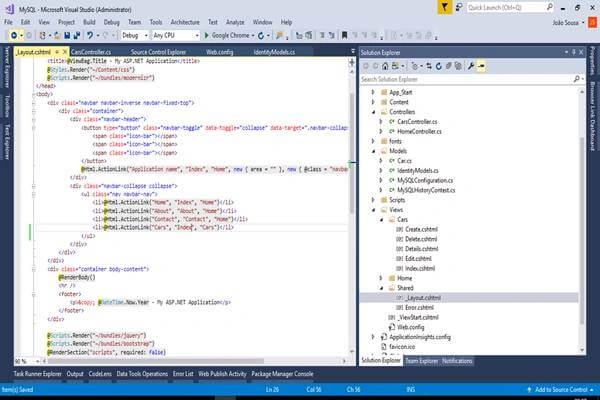
Task: Click Sync with Active Document icon
Action: click(429, 66)
